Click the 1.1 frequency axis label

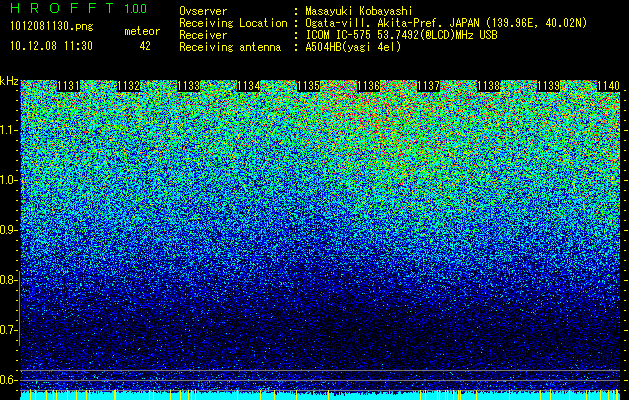click(x=8, y=131)
